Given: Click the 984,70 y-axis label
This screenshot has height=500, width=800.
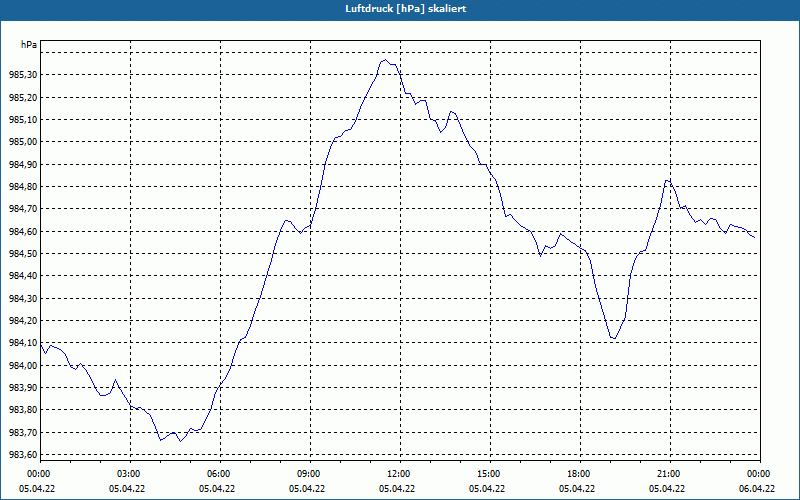Looking at the screenshot, I should pyautogui.click(x=23, y=209).
